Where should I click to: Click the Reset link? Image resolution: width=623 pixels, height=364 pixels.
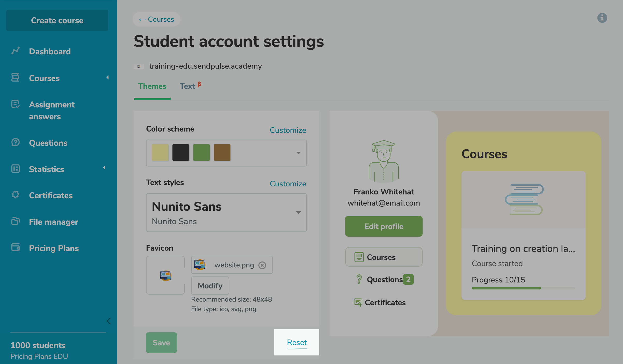point(297,343)
